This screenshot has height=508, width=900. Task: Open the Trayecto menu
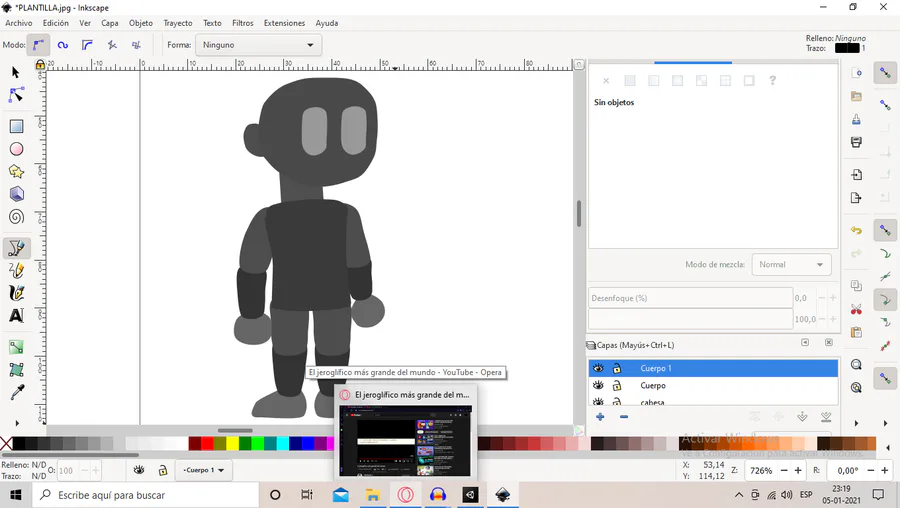coord(178,23)
